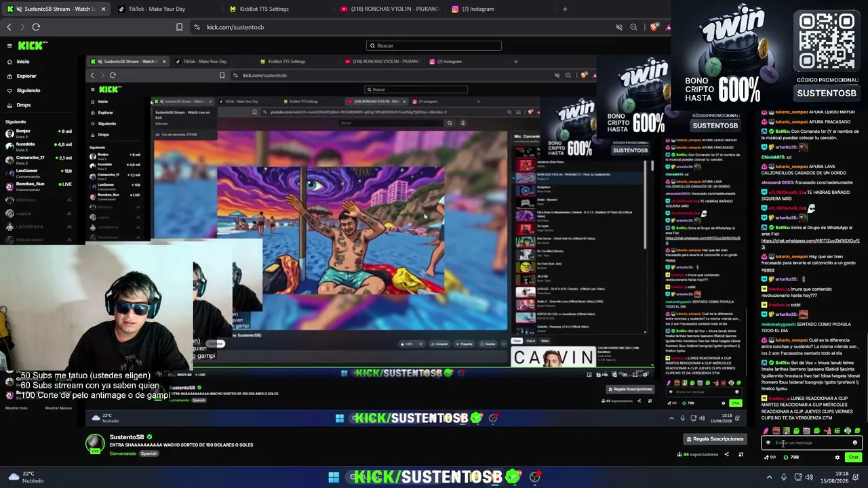Open Ronchas_Kun live channel in outermost followed list

(x=39, y=186)
